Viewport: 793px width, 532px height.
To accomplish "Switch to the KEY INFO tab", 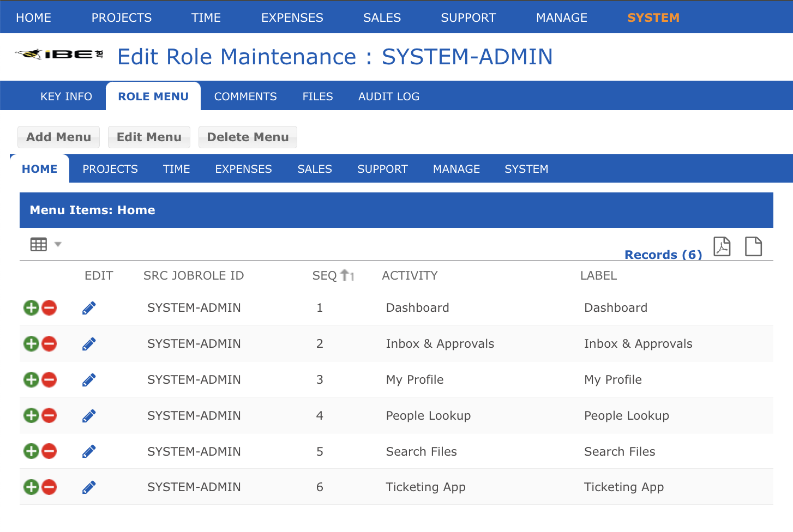I will 66,96.
